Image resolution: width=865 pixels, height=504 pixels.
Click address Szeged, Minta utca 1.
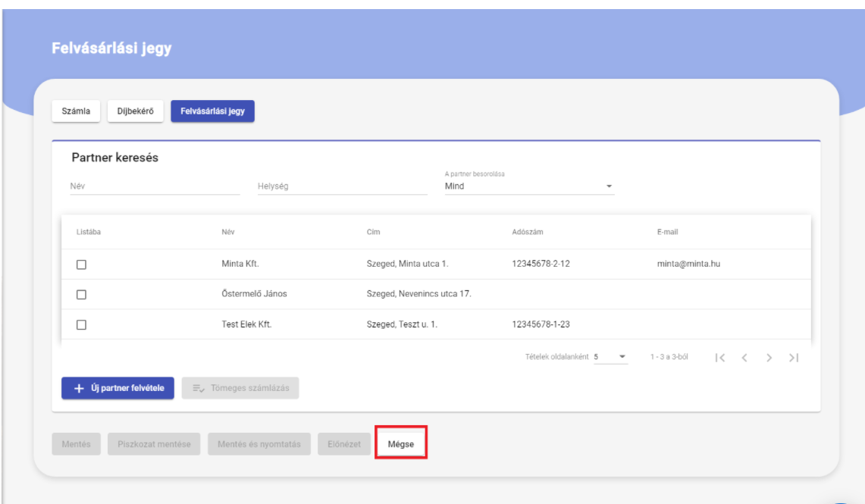click(408, 264)
